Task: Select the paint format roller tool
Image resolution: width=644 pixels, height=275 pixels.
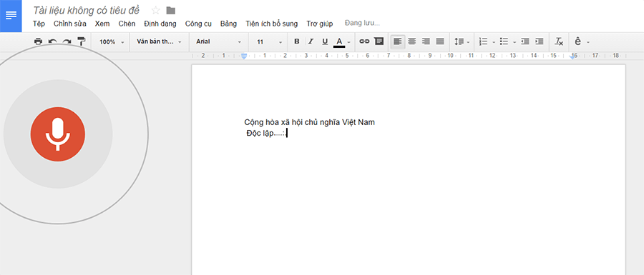Action: click(x=82, y=41)
